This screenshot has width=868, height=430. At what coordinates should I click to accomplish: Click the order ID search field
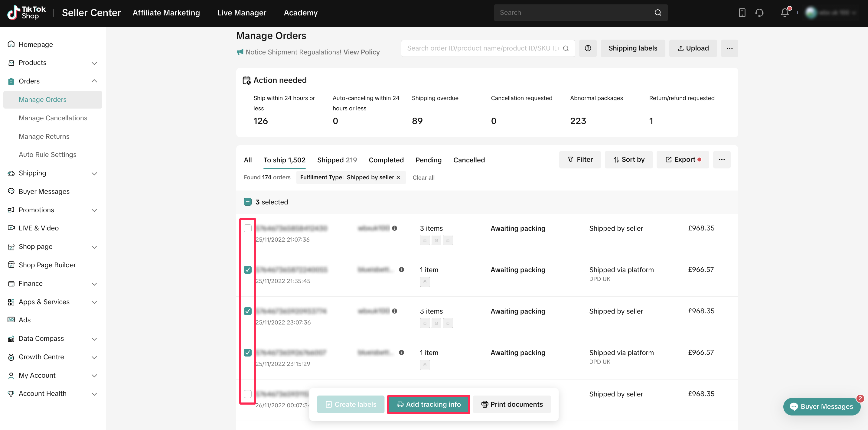click(482, 48)
